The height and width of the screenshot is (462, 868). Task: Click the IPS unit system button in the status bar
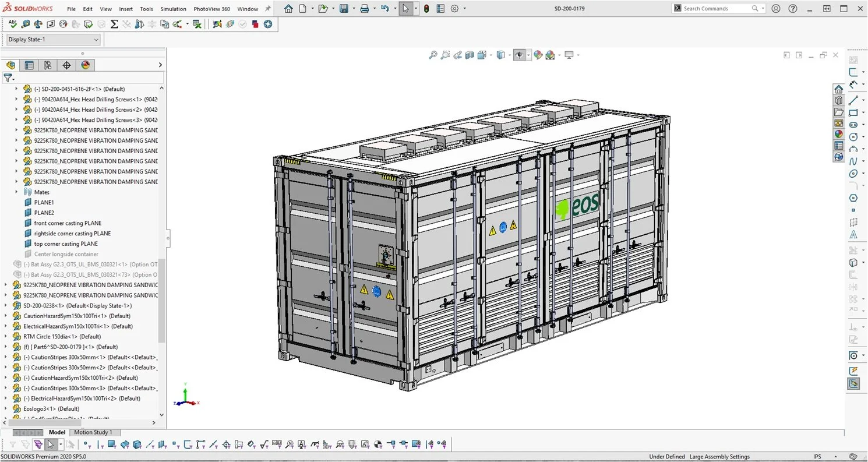[x=817, y=457]
